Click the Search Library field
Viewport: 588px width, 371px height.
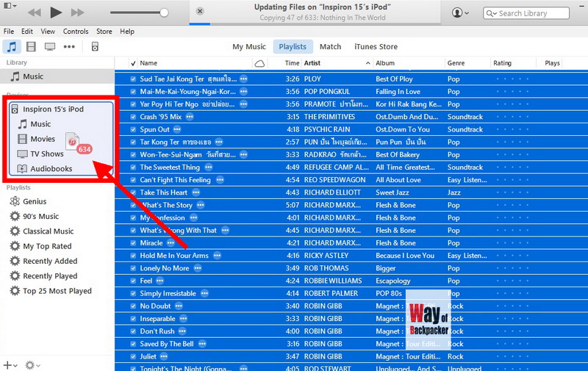point(526,13)
